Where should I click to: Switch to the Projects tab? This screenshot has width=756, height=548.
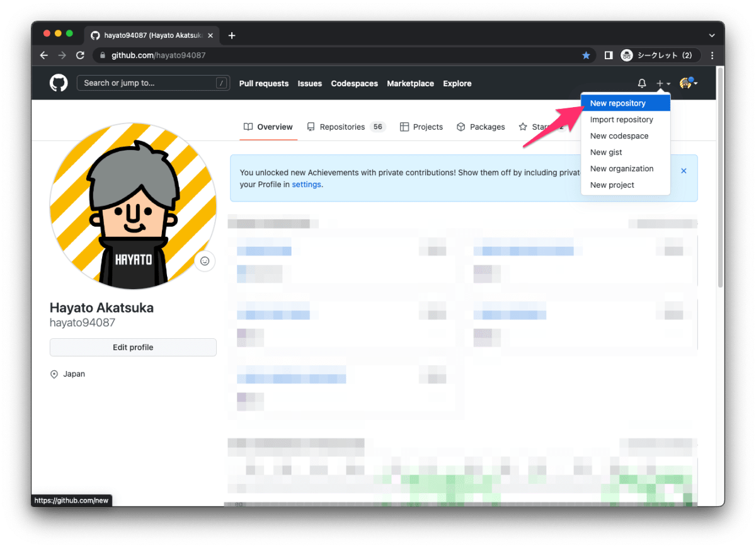[x=421, y=127]
